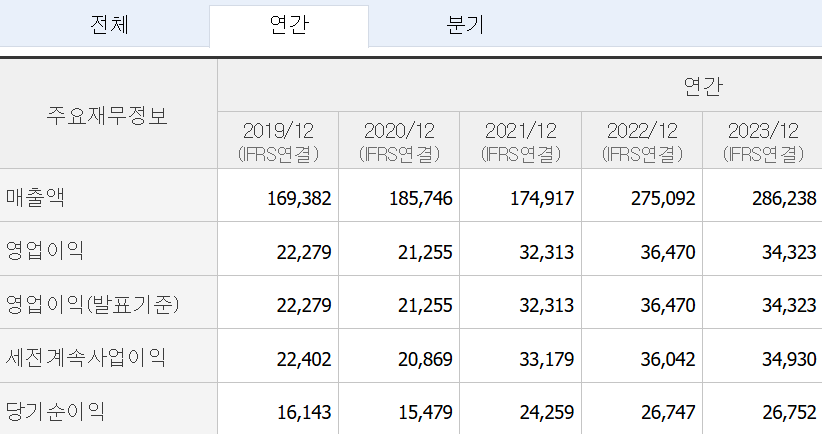Select 매출액 value 286,238
Viewport: 822px width, 434px height.
[x=784, y=199]
